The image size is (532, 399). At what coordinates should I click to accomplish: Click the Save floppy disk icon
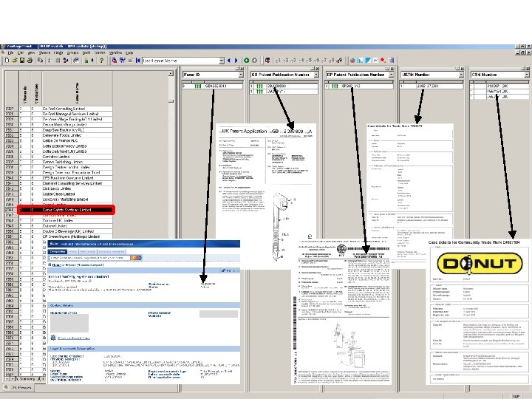pyautogui.click(x=21, y=61)
